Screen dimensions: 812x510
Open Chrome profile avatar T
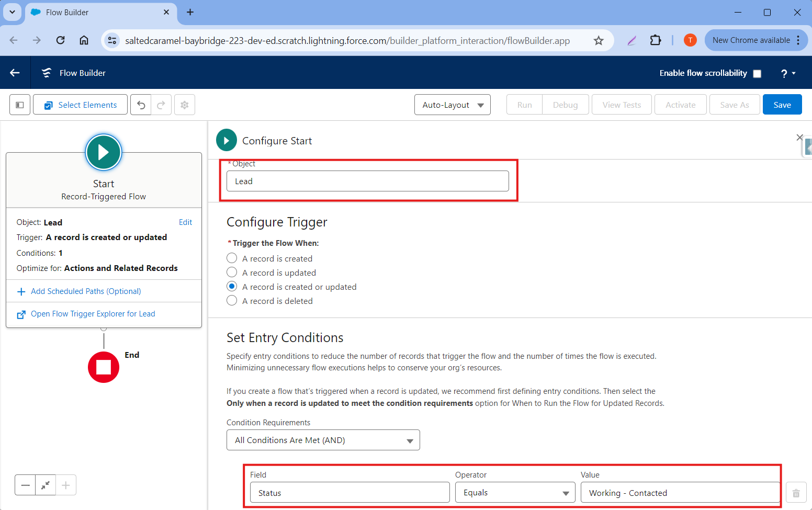click(690, 40)
